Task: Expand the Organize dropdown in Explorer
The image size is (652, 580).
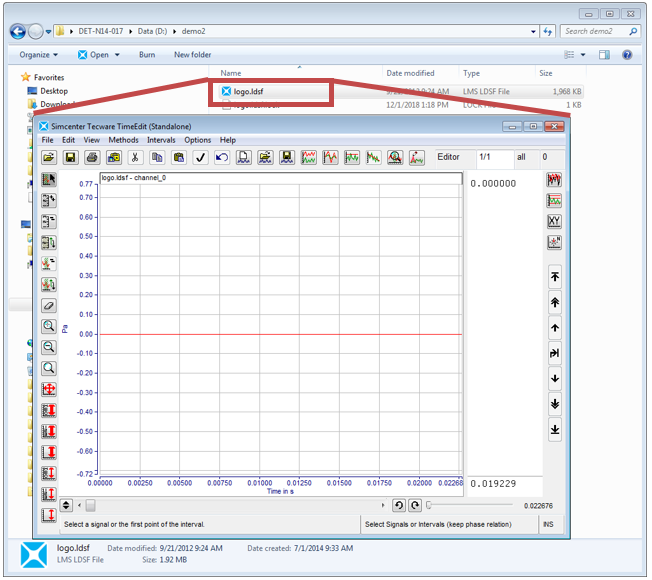Action: (x=39, y=55)
